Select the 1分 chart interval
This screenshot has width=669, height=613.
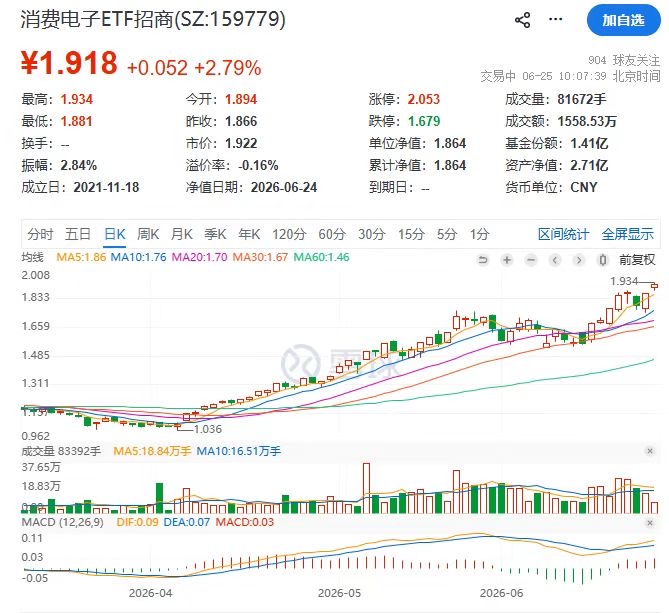479,234
